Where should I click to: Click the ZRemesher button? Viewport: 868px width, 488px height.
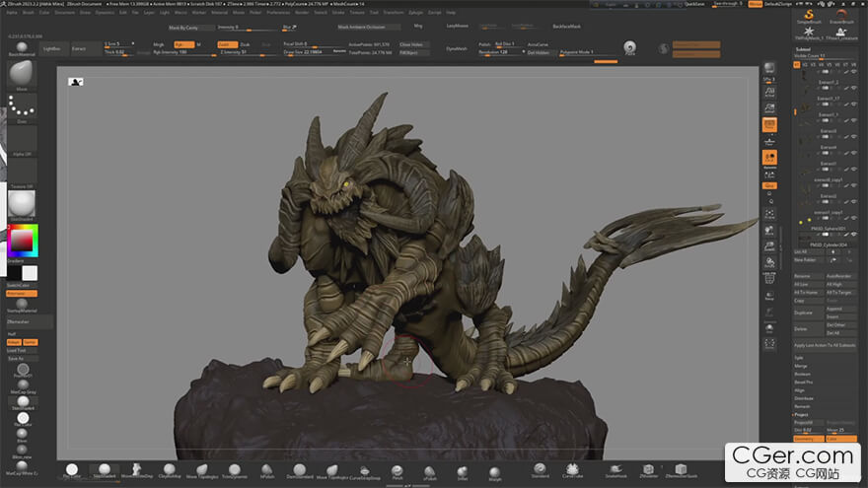[x=30, y=321]
